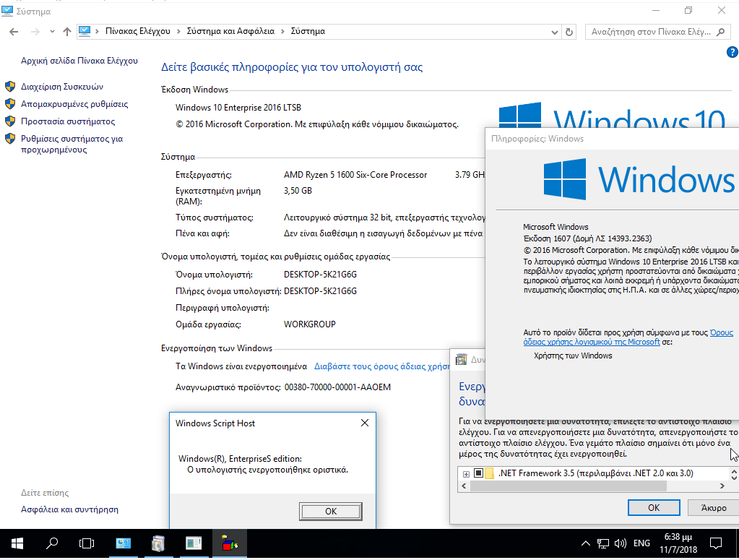The height and width of the screenshot is (560, 739).
Task: Click Άκυρο in Windows features dialog
Action: 714,508
